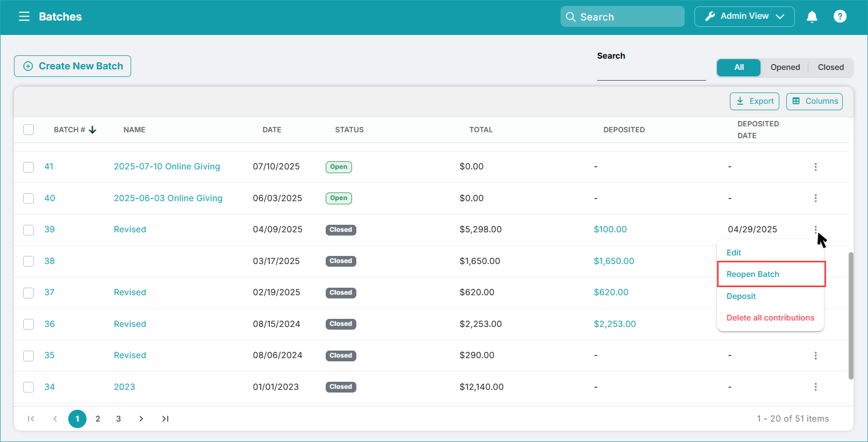View the $1,650.00 deposit link
Image resolution: width=868 pixels, height=442 pixels.
pos(614,261)
